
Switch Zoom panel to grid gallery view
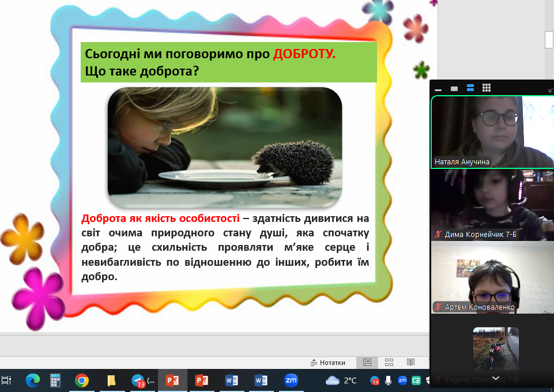click(487, 88)
